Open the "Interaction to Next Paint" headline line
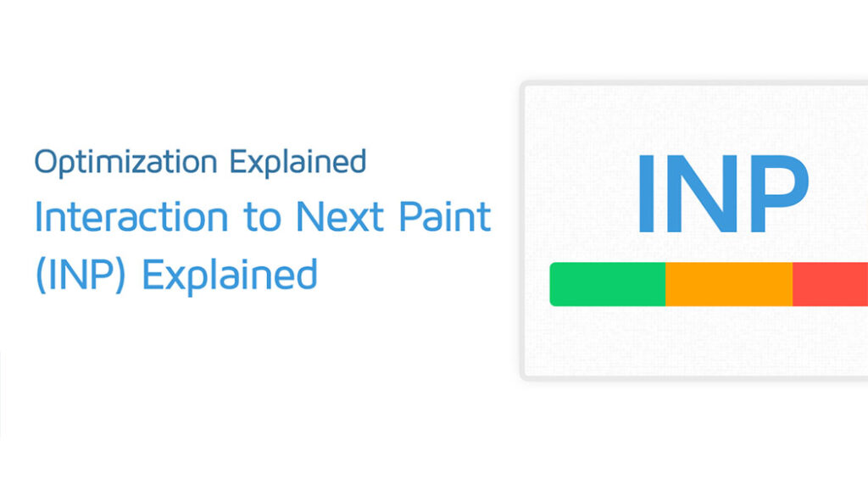Screen dimensions: 868x496 point(263,218)
